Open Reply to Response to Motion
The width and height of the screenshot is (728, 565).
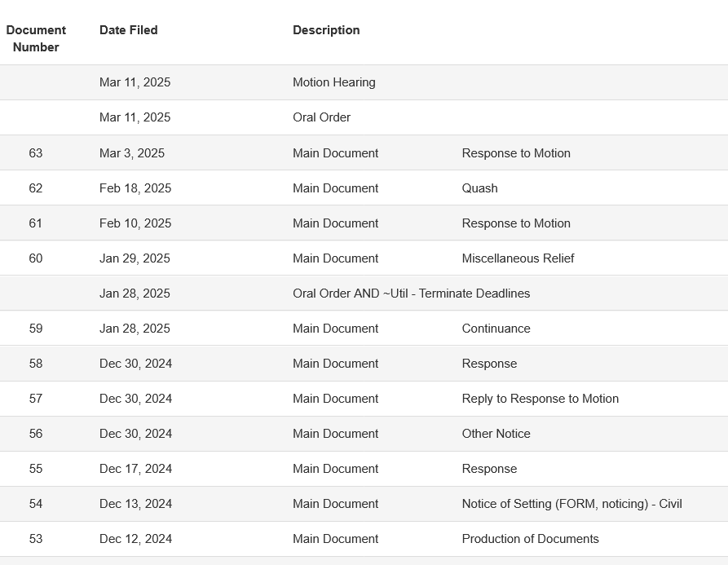pos(540,399)
